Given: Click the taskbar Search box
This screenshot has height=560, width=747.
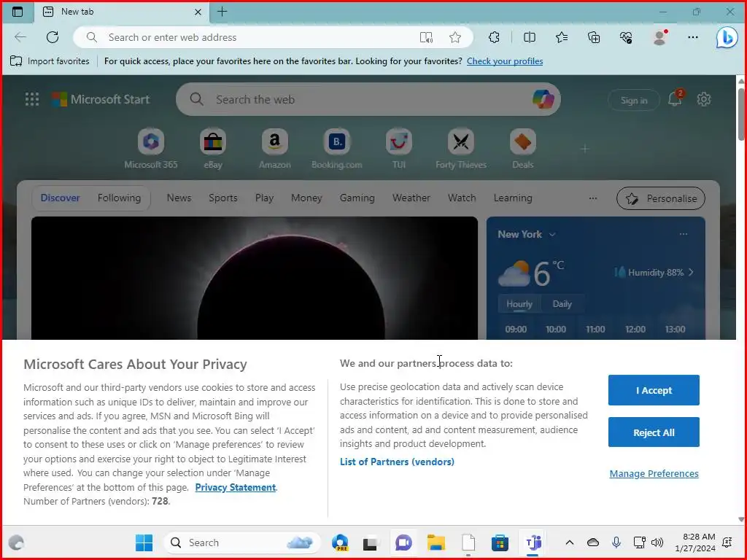Looking at the screenshot, I should click(241, 542).
